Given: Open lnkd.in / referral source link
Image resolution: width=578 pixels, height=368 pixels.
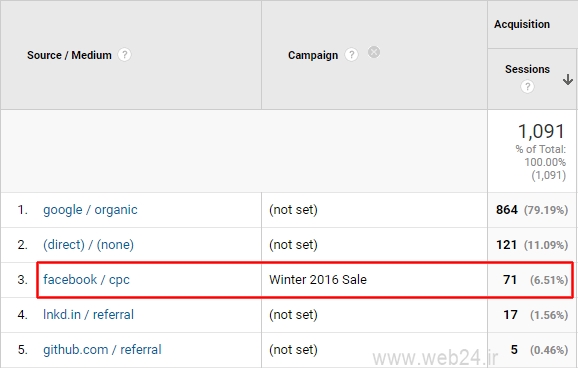Looking at the screenshot, I should coord(88,315).
